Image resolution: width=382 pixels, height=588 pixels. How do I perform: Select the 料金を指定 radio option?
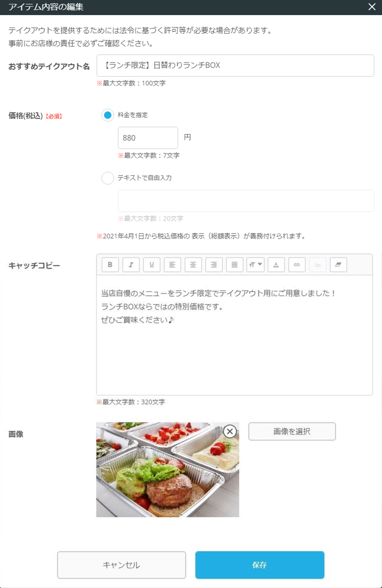pyautogui.click(x=108, y=115)
